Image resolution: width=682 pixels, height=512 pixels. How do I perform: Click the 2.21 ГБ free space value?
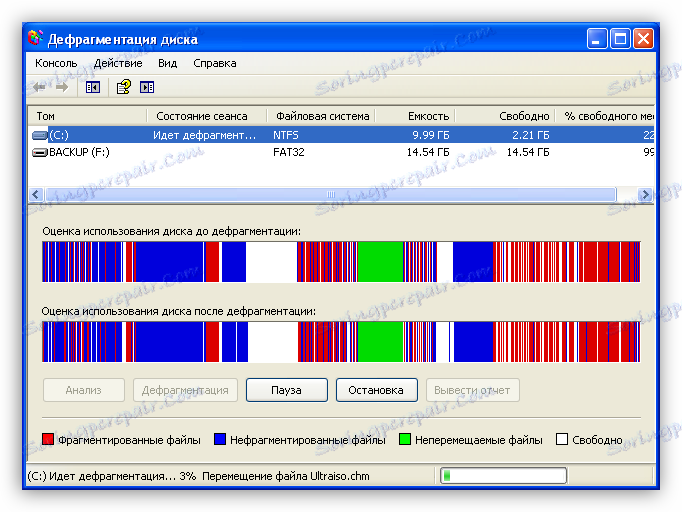coord(531,135)
